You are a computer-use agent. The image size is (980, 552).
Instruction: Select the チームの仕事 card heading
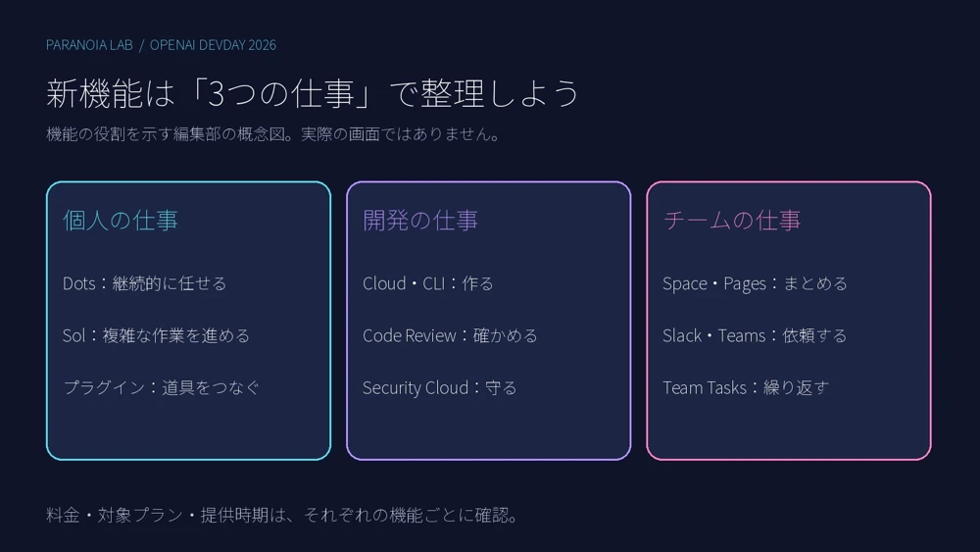coord(732,220)
